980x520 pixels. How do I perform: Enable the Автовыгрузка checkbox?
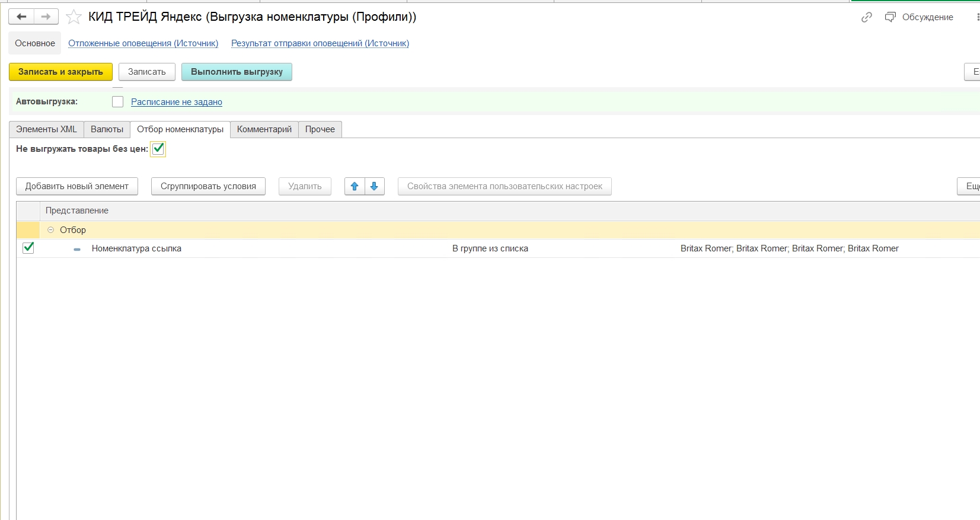coord(118,102)
